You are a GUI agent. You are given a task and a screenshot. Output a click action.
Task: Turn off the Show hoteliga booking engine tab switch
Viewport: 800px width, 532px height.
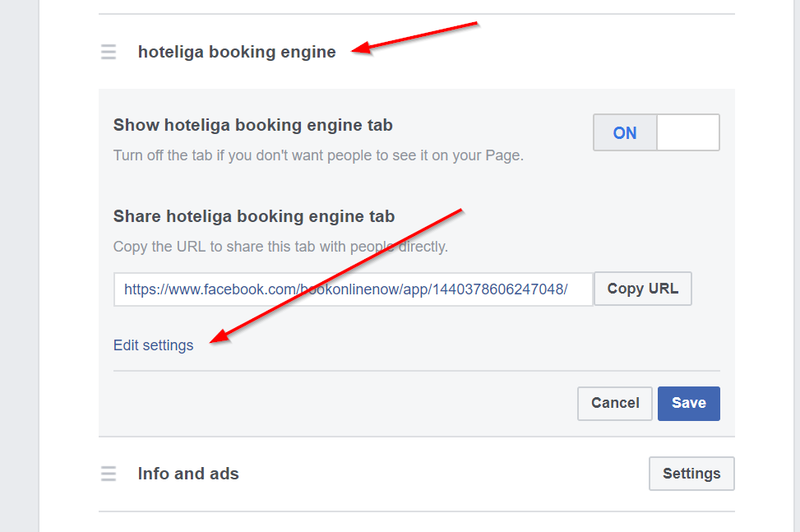[656, 132]
